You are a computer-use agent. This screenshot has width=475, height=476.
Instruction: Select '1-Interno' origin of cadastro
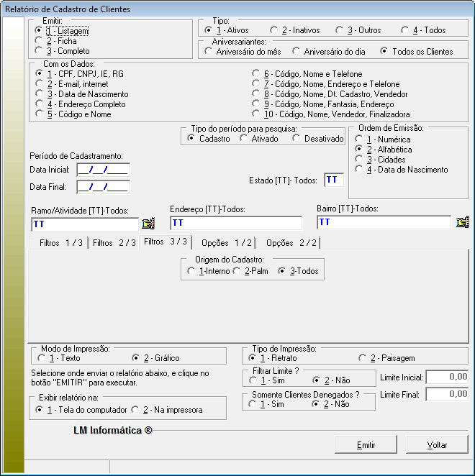191,271
